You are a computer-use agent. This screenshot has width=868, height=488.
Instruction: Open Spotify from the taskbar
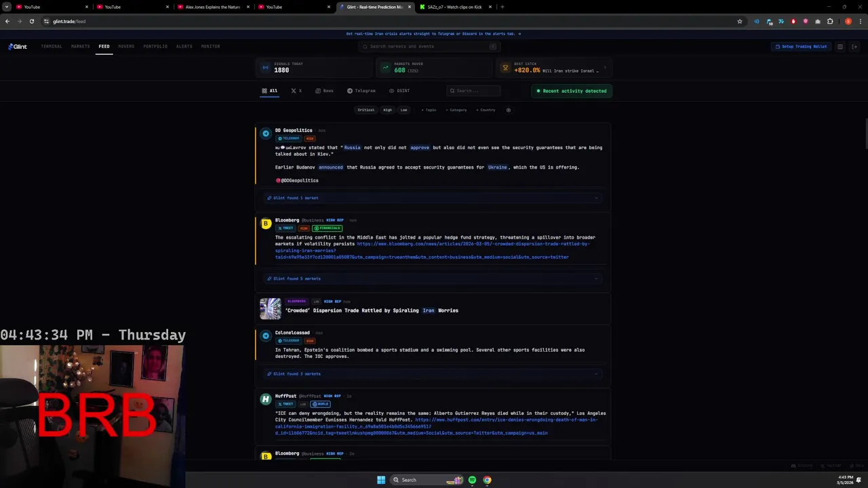(x=473, y=480)
